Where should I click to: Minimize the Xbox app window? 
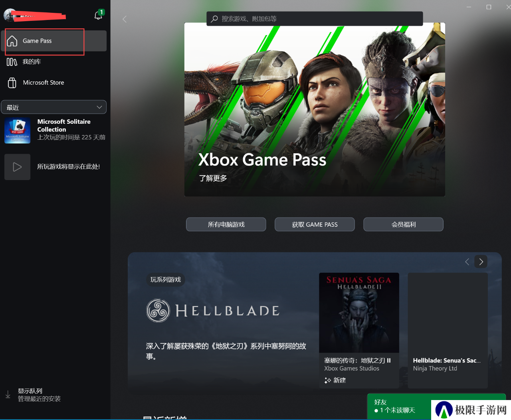[469, 7]
